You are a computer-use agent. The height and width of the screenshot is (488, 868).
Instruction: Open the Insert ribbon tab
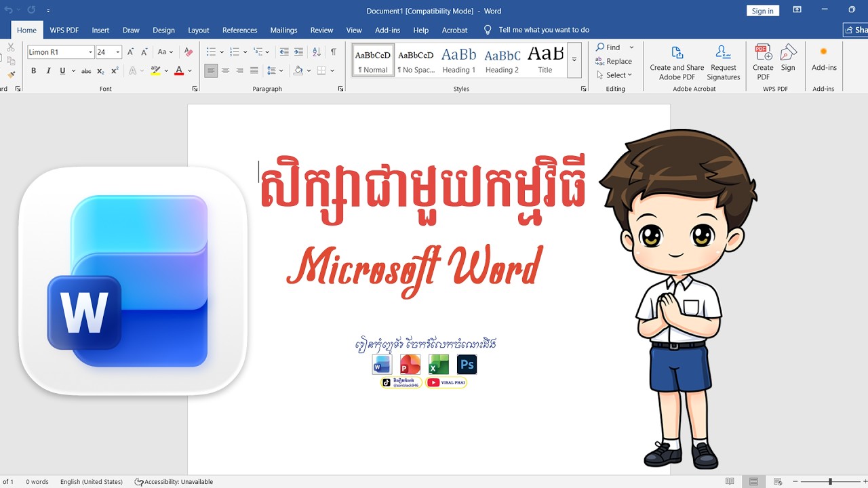click(100, 30)
